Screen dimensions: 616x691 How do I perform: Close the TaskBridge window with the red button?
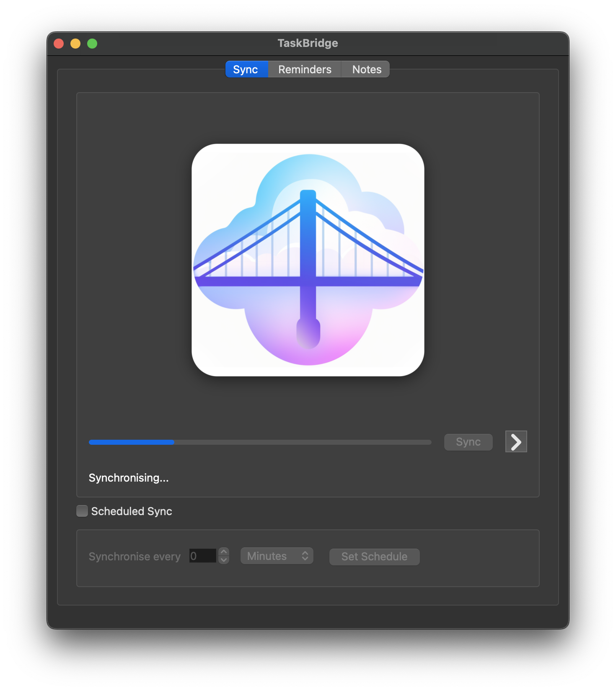coord(59,44)
